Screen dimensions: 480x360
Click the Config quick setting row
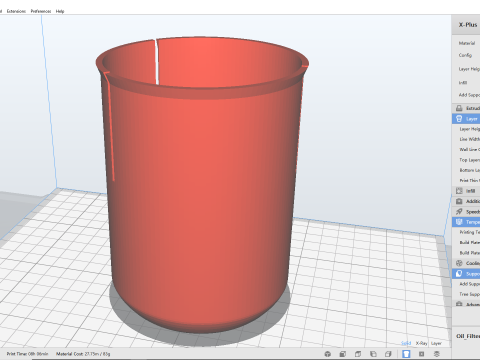(465, 55)
